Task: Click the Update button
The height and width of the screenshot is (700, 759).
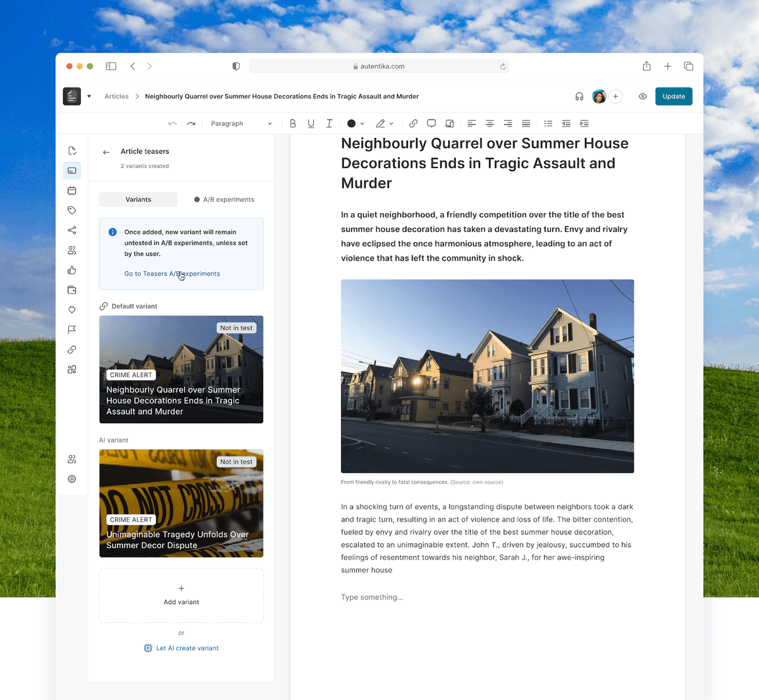Action: 674,96
